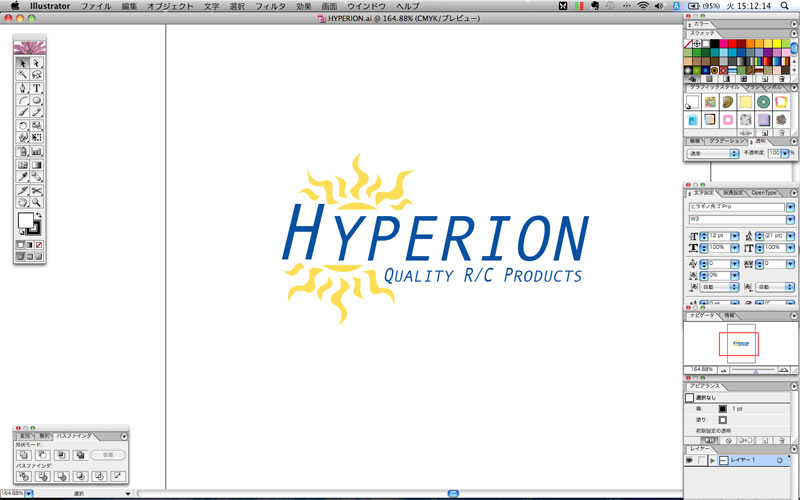Select the Pencil tool
The image size is (800, 500).
[x=36, y=112]
